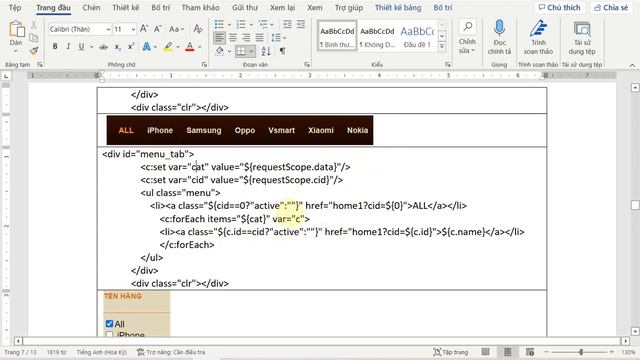
Task: Sort the selected text
Action: [266, 51]
